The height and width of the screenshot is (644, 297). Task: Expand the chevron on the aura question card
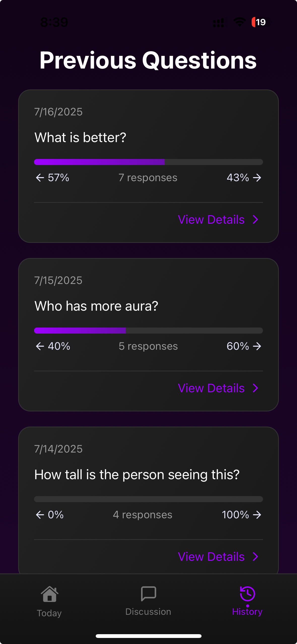255,388
